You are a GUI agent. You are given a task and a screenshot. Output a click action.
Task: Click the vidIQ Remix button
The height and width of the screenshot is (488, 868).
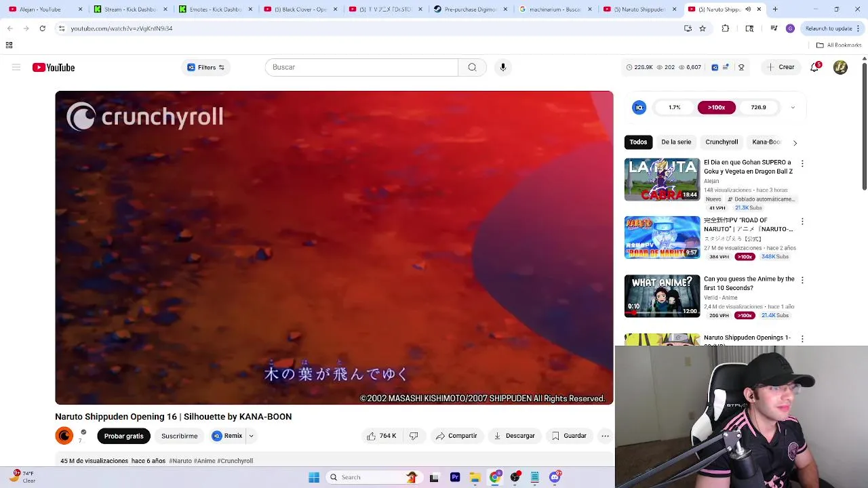pos(227,436)
